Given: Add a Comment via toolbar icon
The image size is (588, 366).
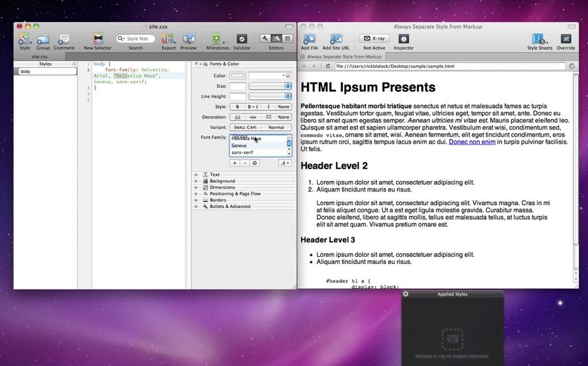Looking at the screenshot, I should coord(64,39).
